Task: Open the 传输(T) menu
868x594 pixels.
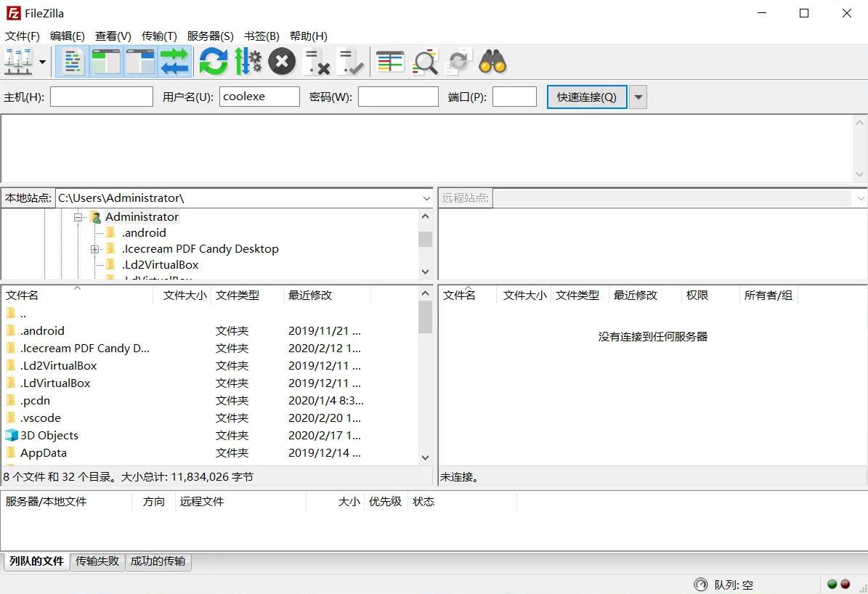Action: (x=159, y=36)
